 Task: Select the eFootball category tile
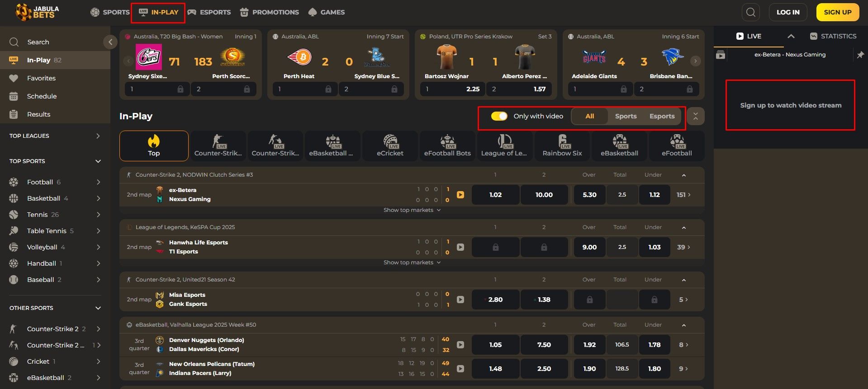677,146
